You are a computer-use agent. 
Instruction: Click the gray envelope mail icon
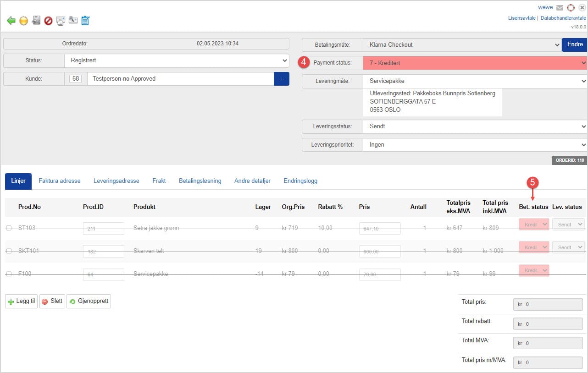click(x=560, y=8)
